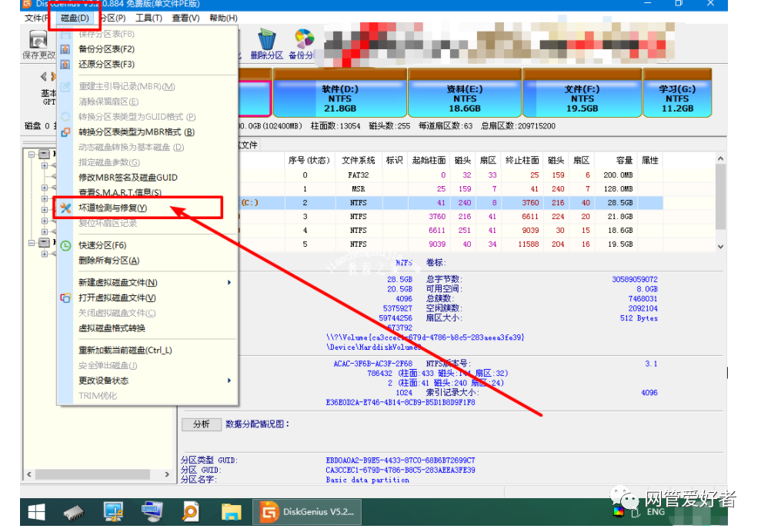Open the Windows Start button
Screen dimensions: 761x532
pyautogui.click(x=36, y=512)
